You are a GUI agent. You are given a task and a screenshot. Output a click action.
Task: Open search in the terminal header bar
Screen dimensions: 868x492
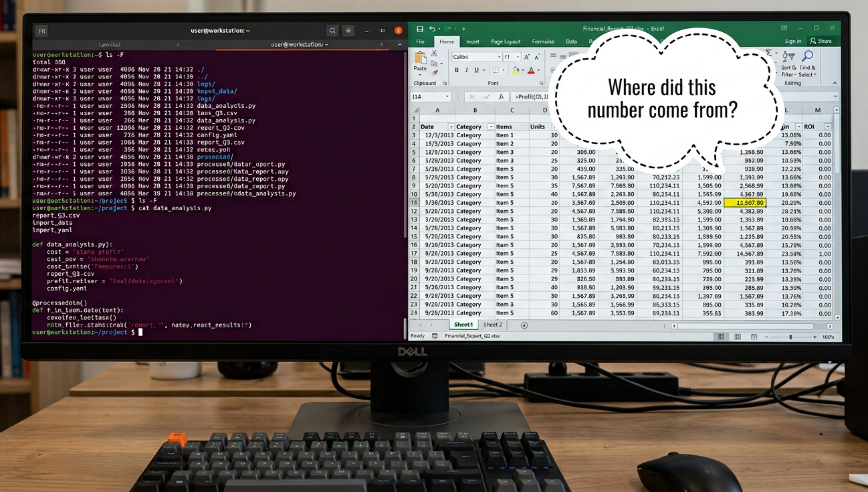(x=332, y=31)
